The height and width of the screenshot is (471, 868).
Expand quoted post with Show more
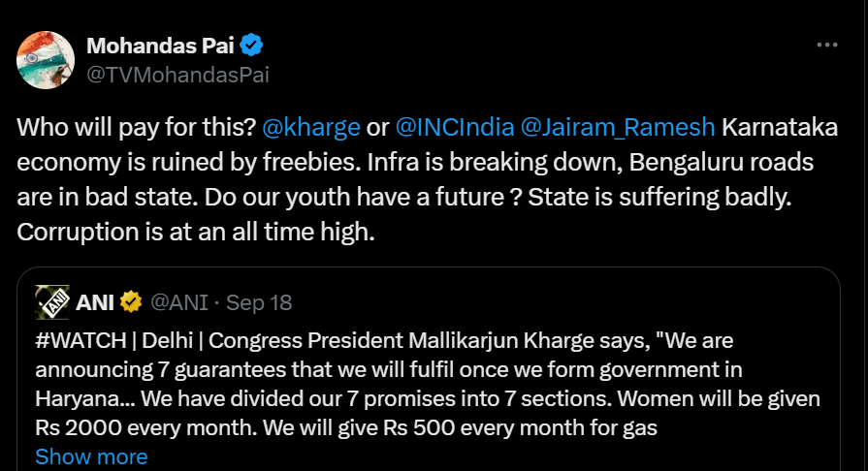click(91, 456)
